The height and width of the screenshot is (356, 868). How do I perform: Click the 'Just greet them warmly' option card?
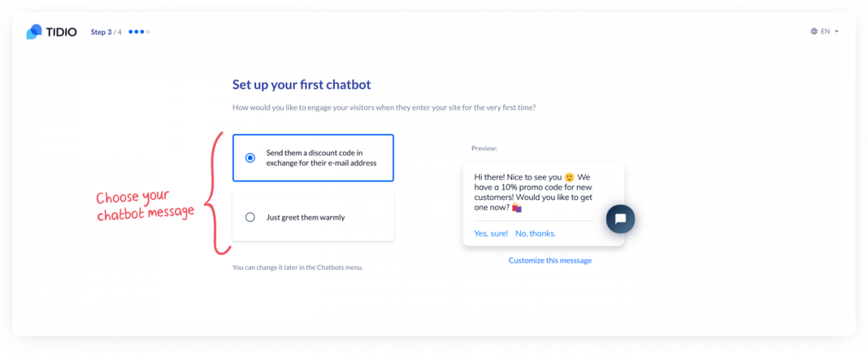coord(313,217)
